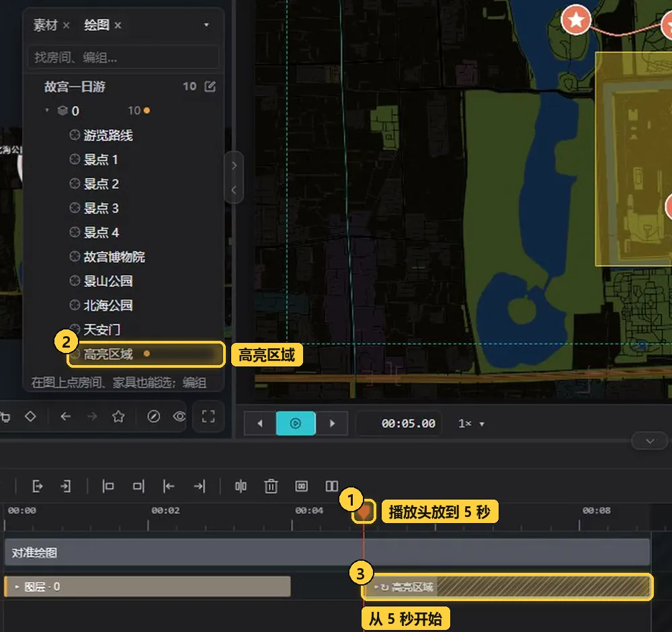
Task: Click the loop icon on the 高亮区域 clip
Action: (384, 587)
